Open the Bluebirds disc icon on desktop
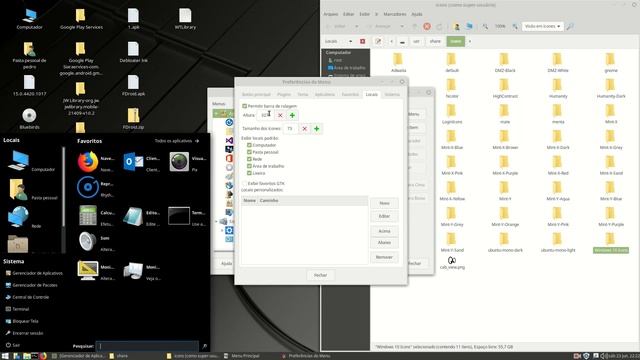Viewport: 640px width, 360px height. [29, 119]
